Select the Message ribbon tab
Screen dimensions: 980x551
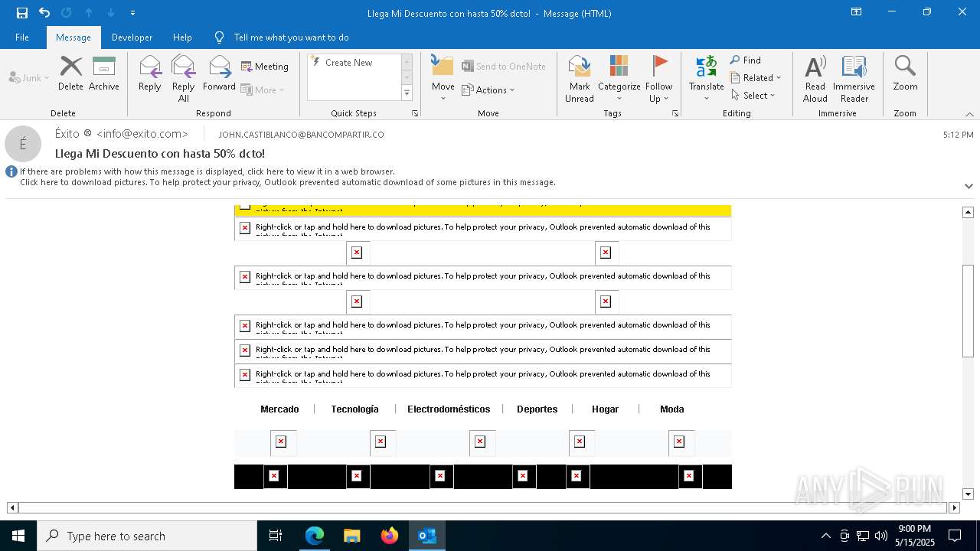tap(73, 37)
